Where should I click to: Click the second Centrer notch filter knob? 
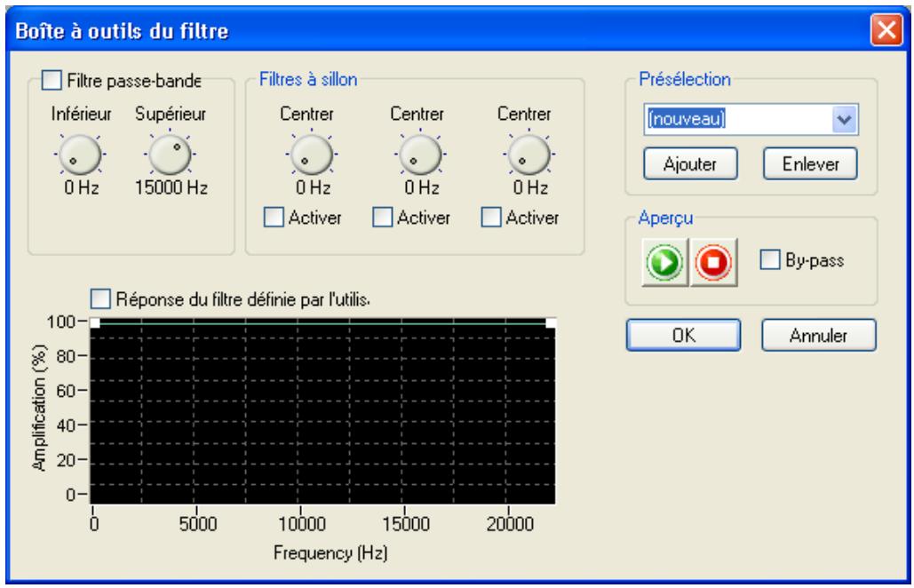coord(420,155)
